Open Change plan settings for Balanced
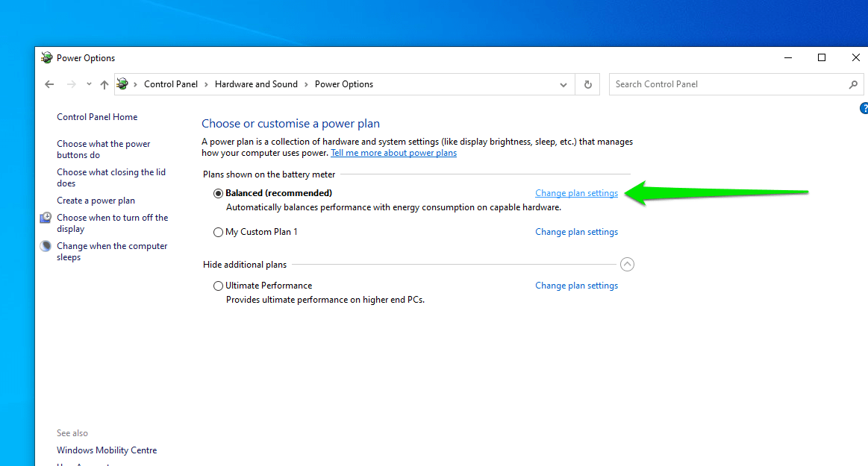The image size is (868, 466). pyautogui.click(x=576, y=193)
